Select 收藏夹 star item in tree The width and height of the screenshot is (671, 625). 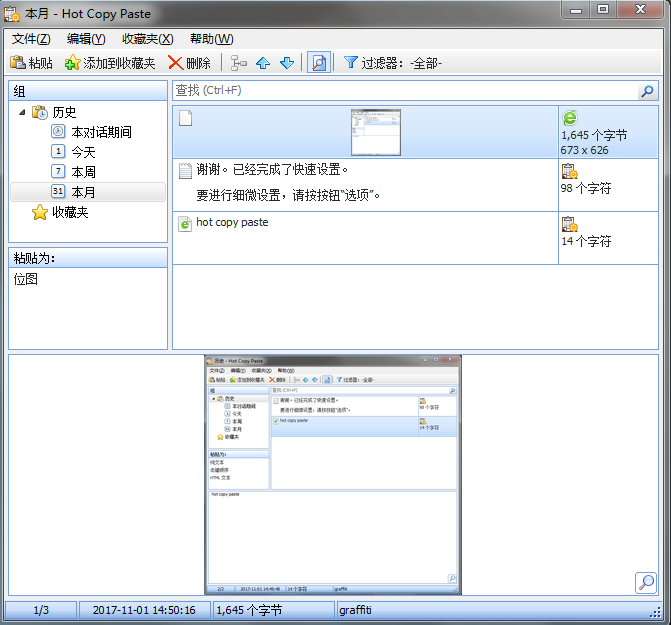60,212
